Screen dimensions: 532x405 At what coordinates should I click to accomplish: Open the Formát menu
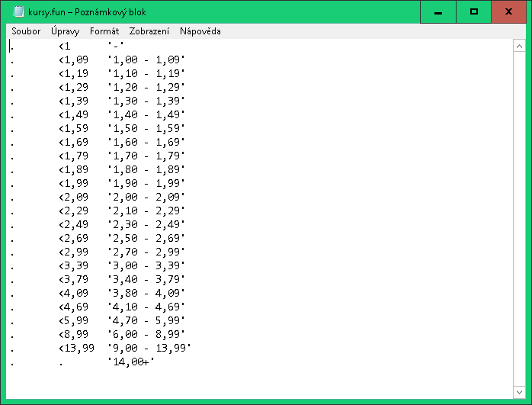coord(104,31)
